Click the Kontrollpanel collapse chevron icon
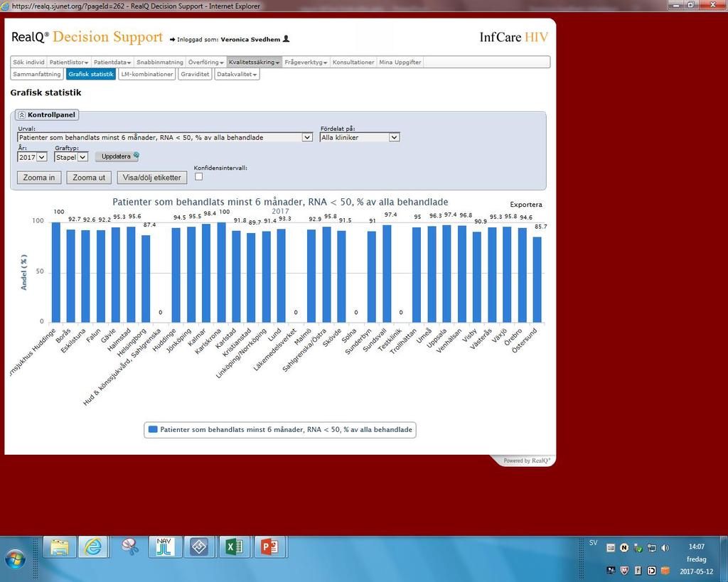The image size is (728, 582). pos(21,114)
